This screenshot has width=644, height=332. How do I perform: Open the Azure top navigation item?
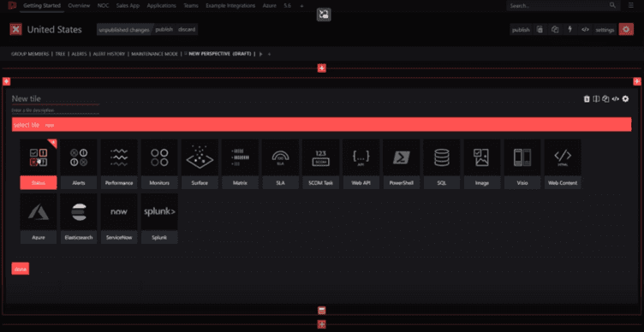(270, 6)
